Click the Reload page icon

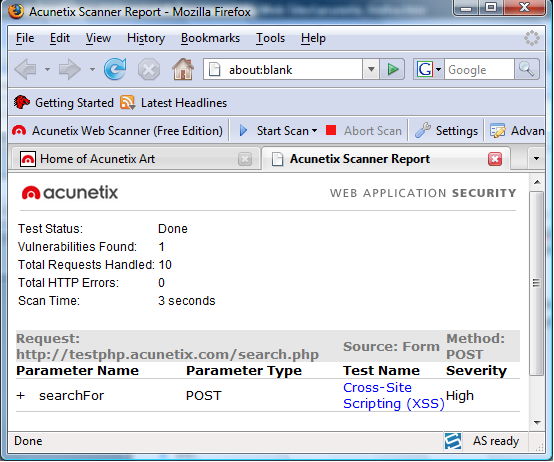[115, 69]
